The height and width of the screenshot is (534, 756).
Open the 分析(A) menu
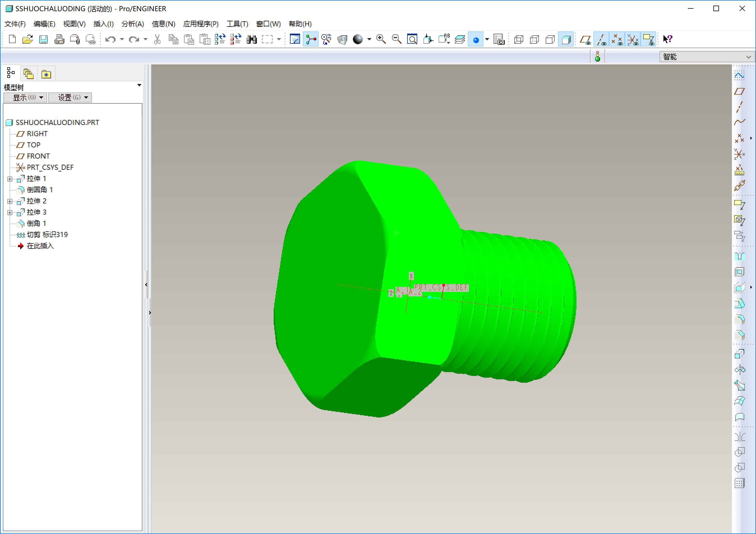132,24
